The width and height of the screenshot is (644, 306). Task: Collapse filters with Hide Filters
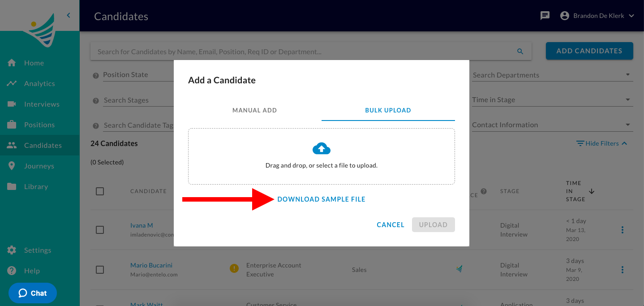coord(602,143)
